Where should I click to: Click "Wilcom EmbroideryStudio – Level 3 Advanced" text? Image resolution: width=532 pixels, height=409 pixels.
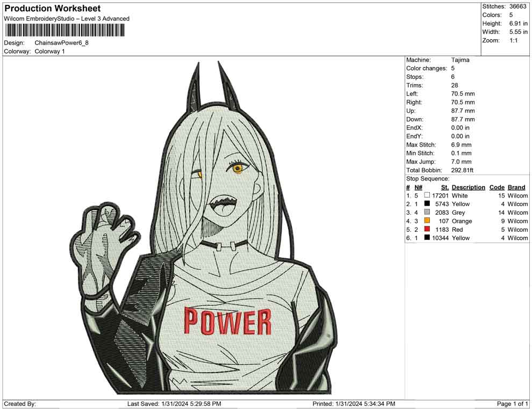click(67, 19)
